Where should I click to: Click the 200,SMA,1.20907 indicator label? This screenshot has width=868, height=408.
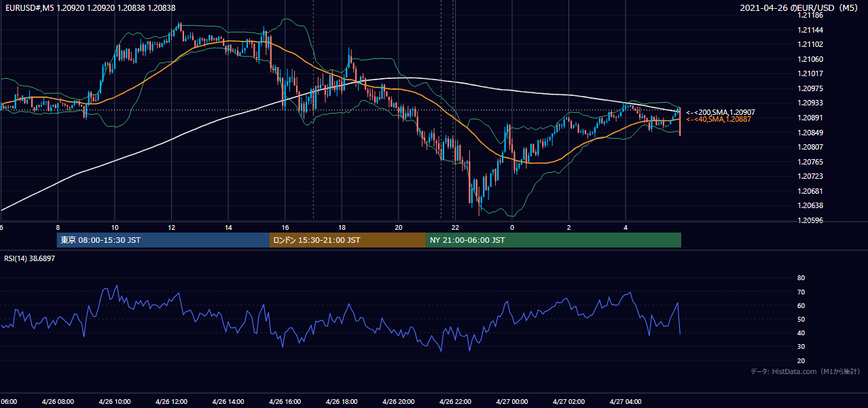tap(720, 112)
